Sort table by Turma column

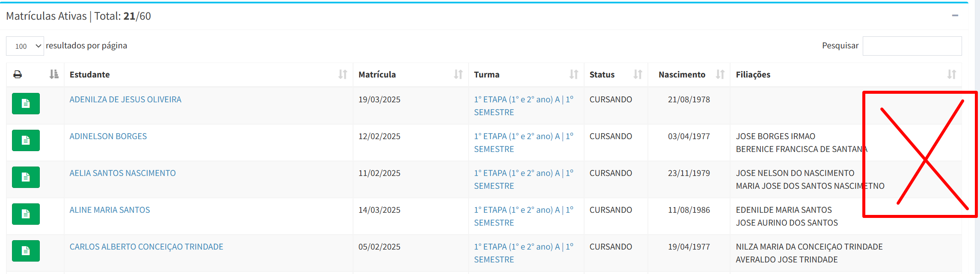526,74
